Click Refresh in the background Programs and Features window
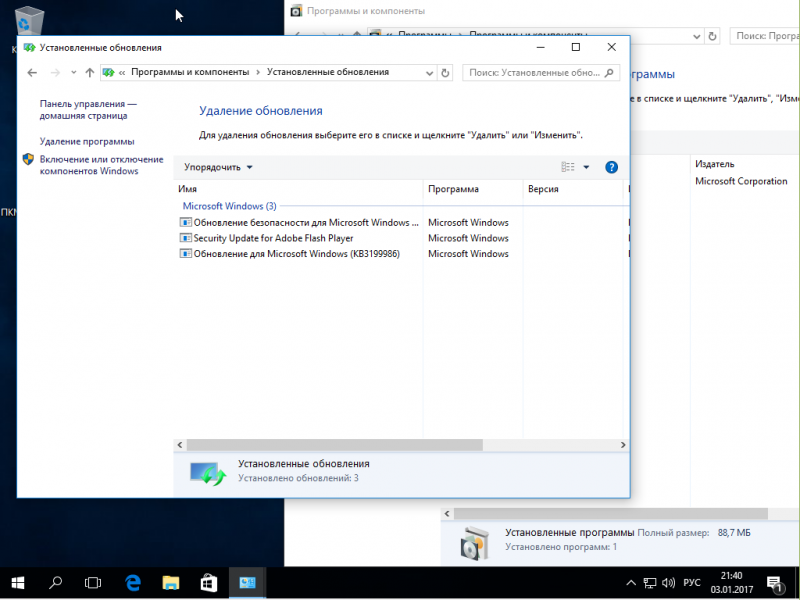Screen dimensions: 800x600 click(712, 36)
